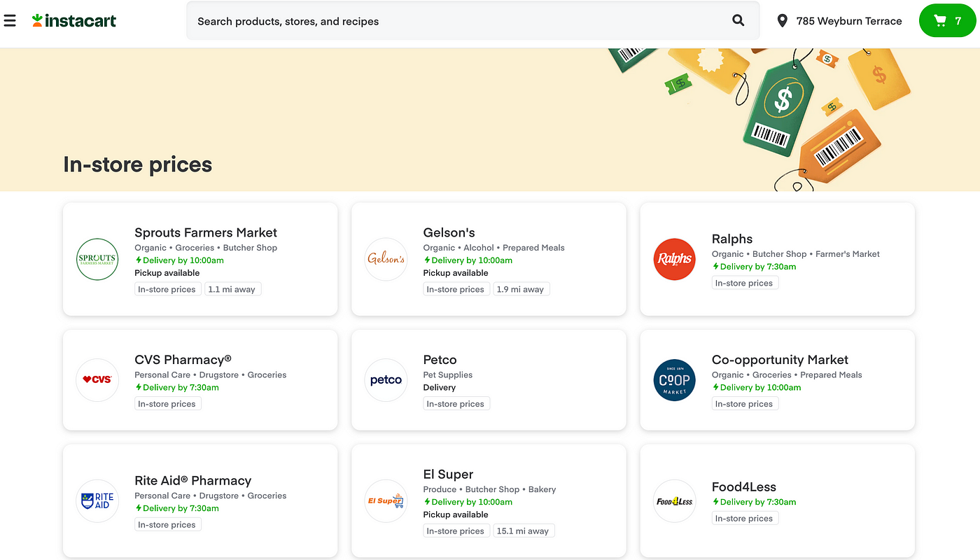Click Sprouts 'Delivery by 10:00am' text
980x560 pixels.
179,260
